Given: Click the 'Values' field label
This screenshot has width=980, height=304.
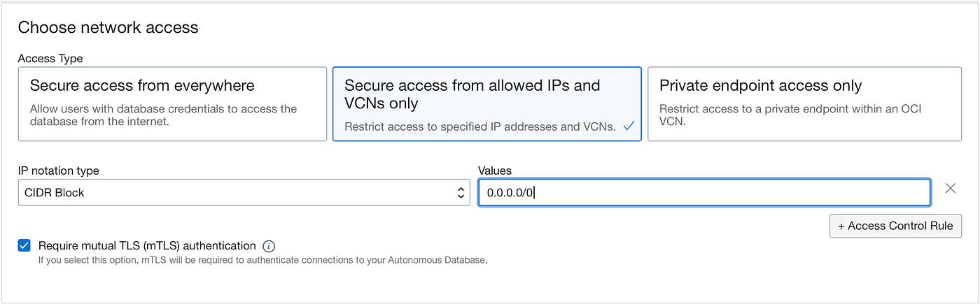Looking at the screenshot, I should coord(495,171).
